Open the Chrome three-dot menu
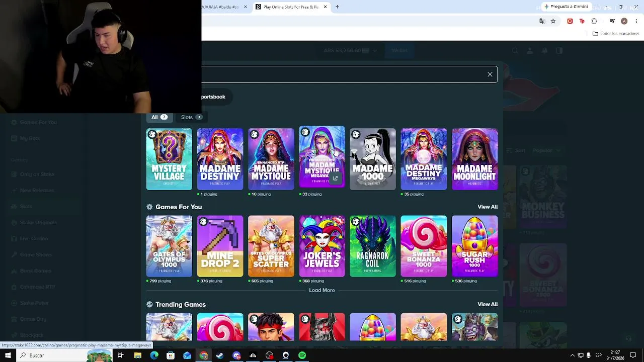This screenshot has width=644, height=362. (x=636, y=21)
